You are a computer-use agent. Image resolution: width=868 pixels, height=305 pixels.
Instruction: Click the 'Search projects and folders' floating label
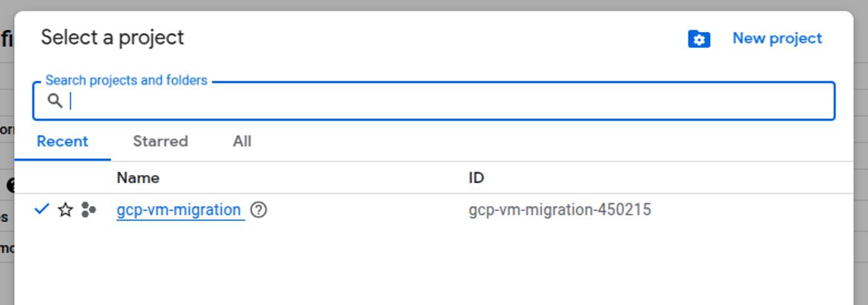coord(126,81)
